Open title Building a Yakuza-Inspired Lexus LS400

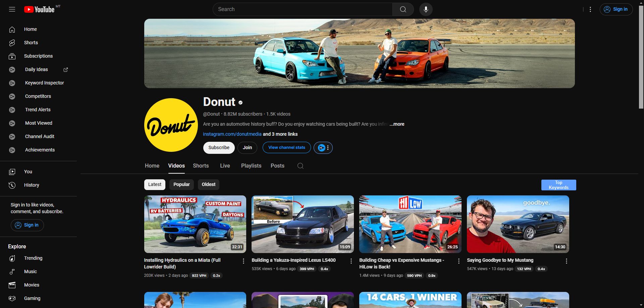point(294,260)
